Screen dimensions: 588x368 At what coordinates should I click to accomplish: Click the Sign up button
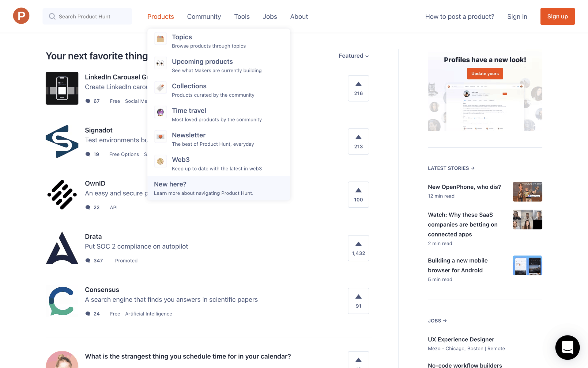pos(557,16)
